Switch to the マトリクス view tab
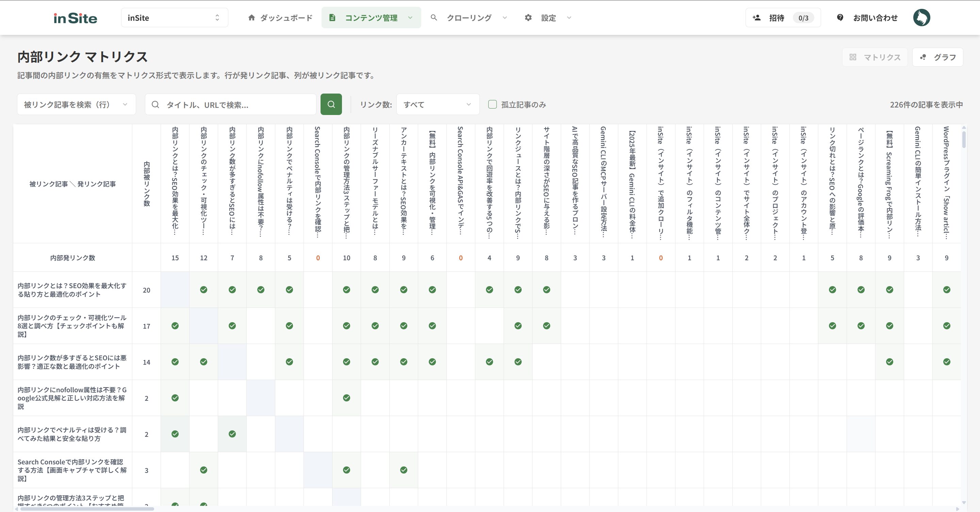 pos(875,57)
